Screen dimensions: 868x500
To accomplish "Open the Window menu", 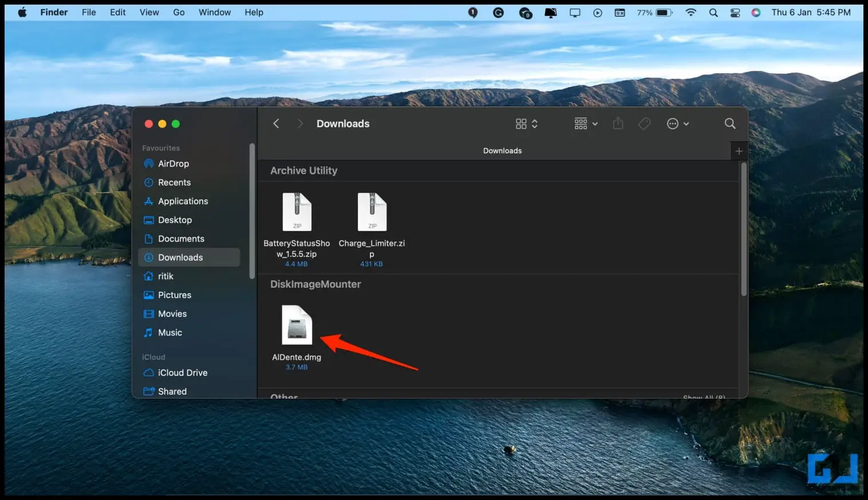I will tap(215, 12).
